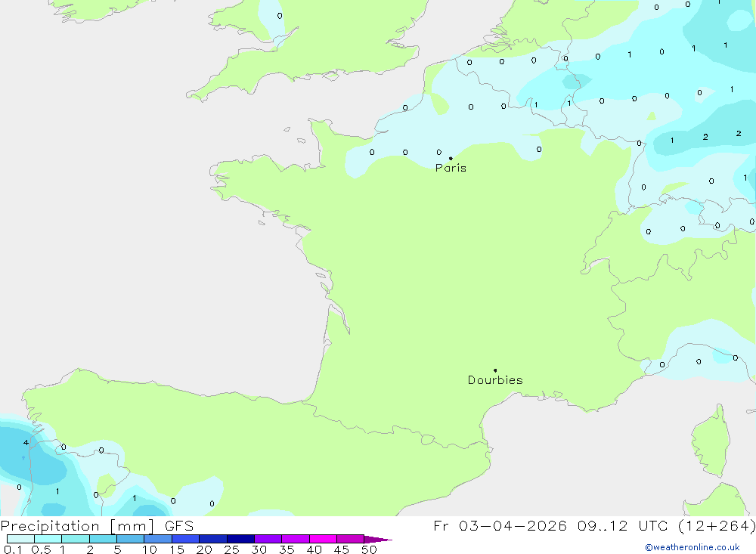This screenshot has height=554, width=756.
Task: Pick the 10–15 mm legend swatch
Action: (x=158, y=539)
